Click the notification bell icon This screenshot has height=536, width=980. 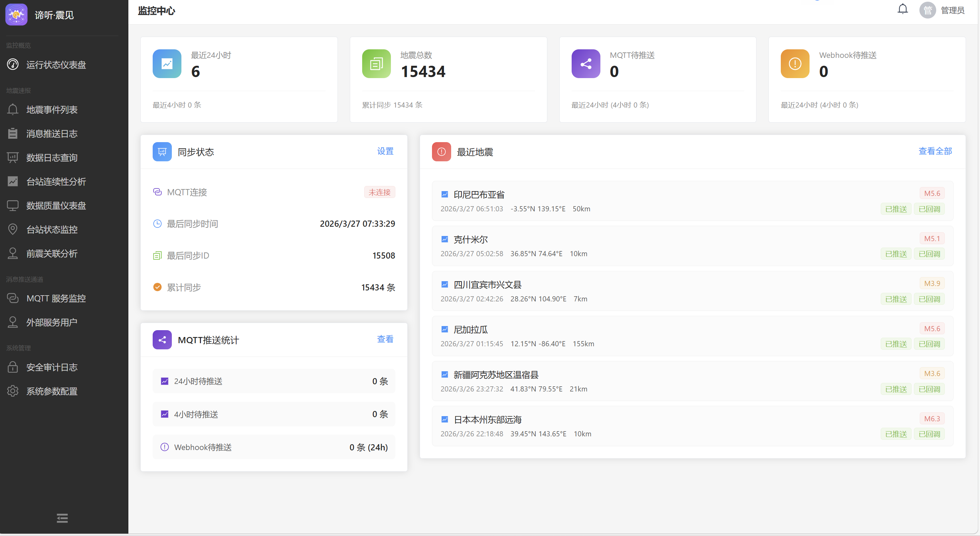pos(902,9)
